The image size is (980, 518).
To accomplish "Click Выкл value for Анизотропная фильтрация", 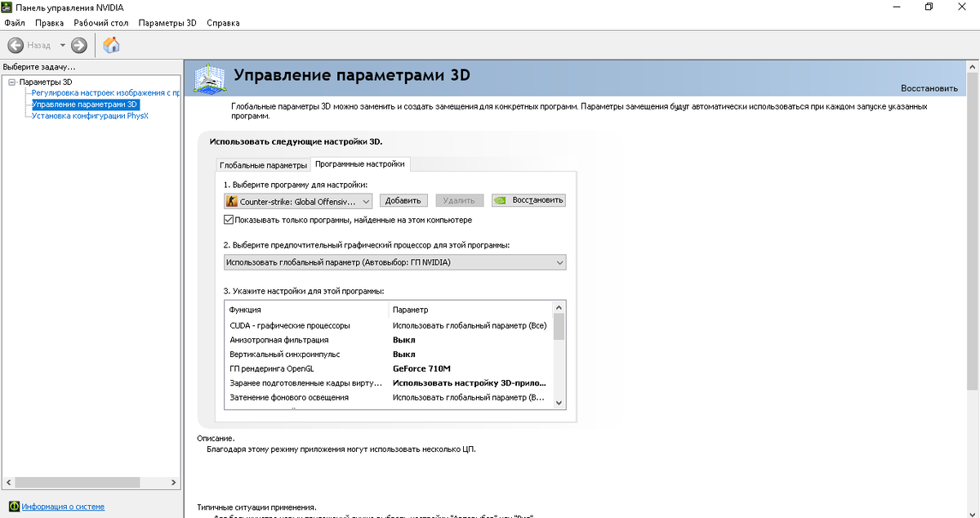I will pos(404,340).
